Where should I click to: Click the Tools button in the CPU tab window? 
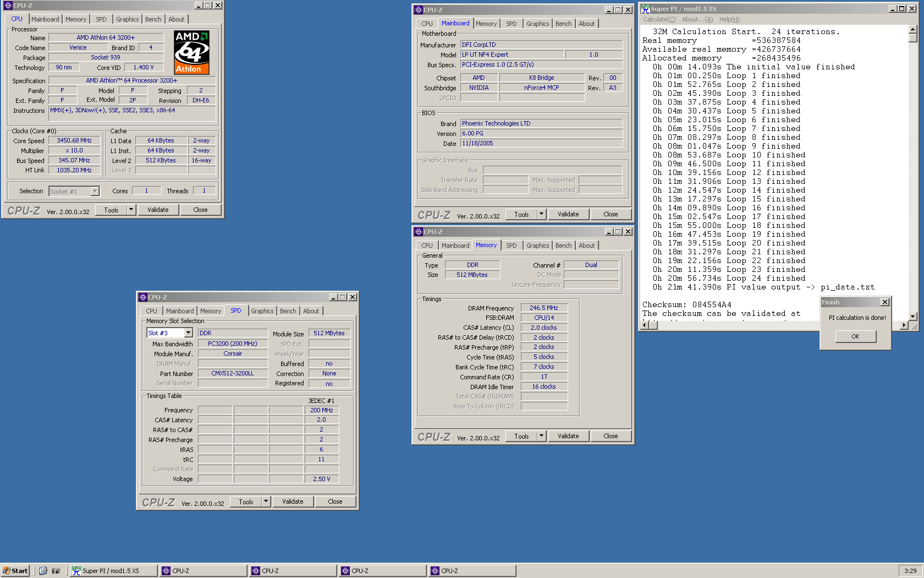point(111,210)
